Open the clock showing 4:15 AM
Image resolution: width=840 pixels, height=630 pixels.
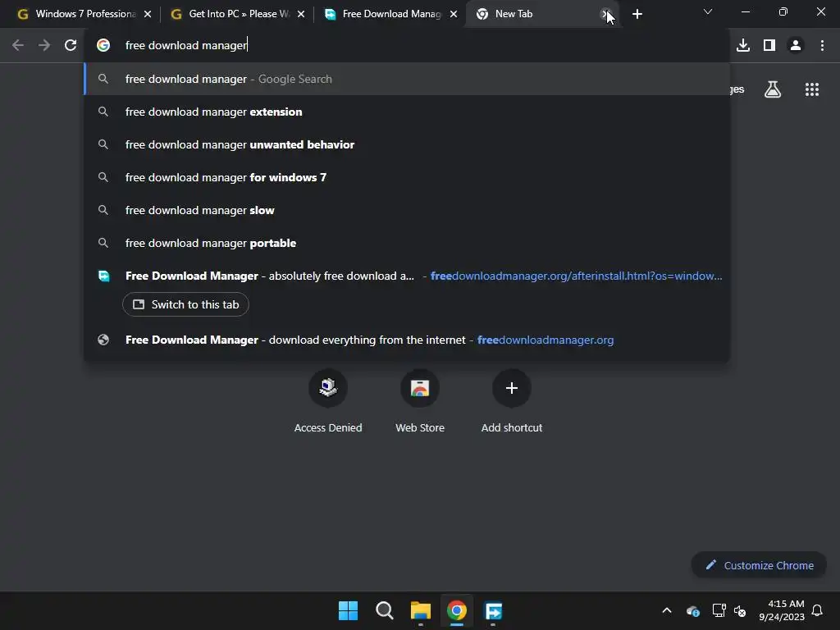tap(782, 610)
